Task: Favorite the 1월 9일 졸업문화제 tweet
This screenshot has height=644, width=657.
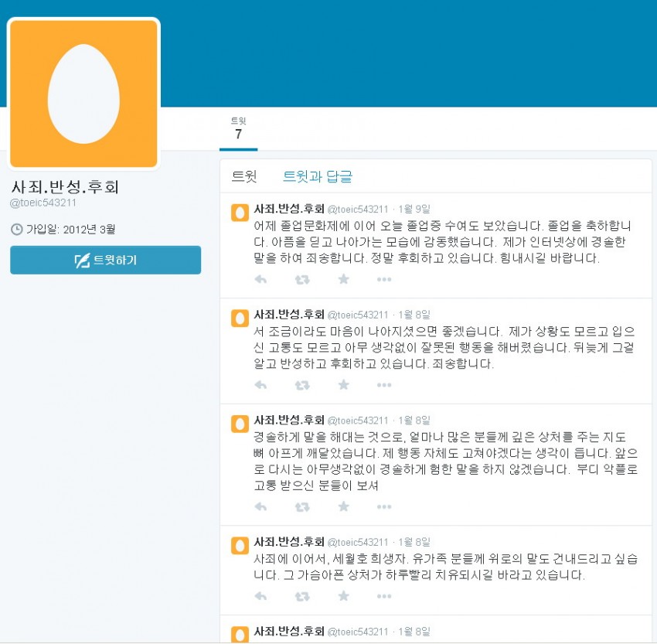Action: pos(344,278)
